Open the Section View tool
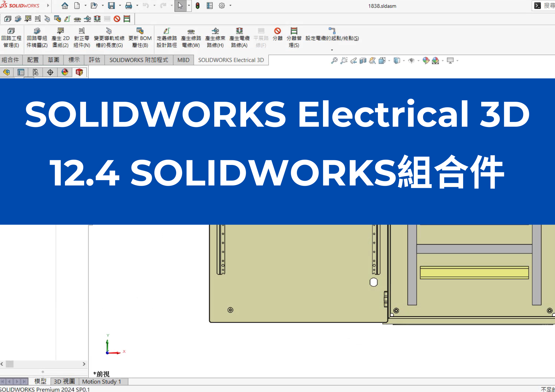 pyautogui.click(x=363, y=60)
